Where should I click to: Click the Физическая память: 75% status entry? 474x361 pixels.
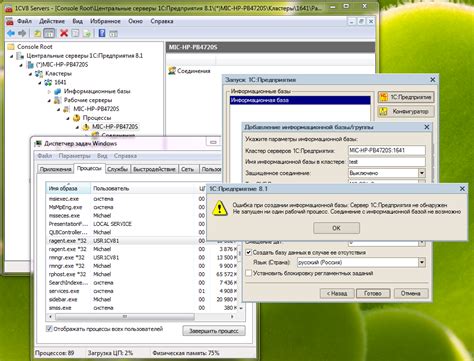(186, 353)
